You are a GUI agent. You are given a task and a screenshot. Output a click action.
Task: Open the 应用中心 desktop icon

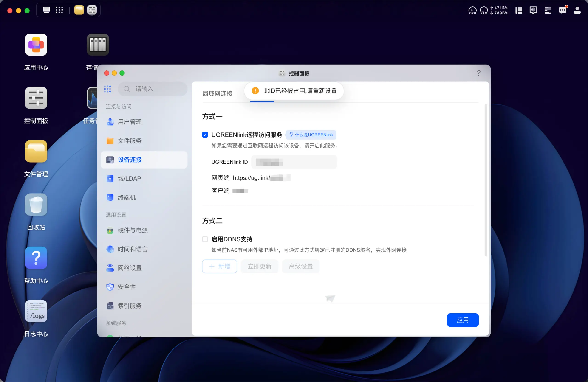click(36, 45)
